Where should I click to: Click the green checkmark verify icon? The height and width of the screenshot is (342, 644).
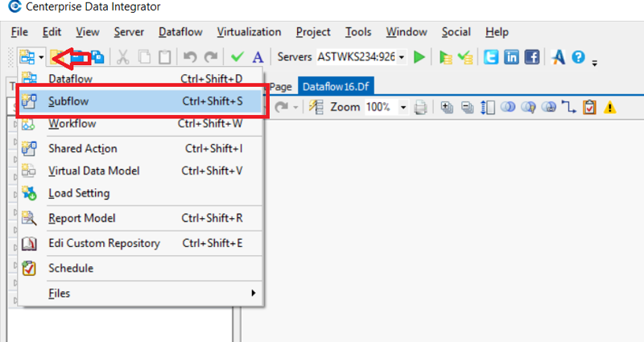(x=237, y=57)
